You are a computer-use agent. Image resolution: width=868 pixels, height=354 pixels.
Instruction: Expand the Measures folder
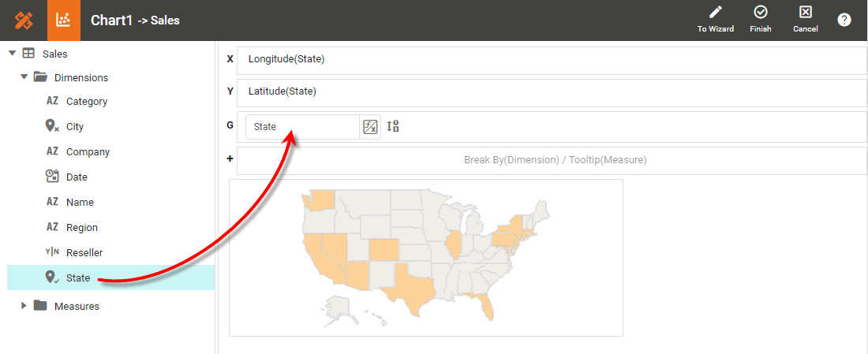pyautogui.click(x=24, y=306)
